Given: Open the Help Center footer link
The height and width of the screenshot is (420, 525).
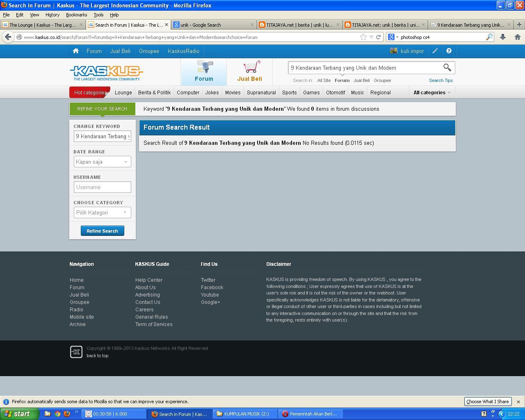Looking at the screenshot, I should point(149,280).
